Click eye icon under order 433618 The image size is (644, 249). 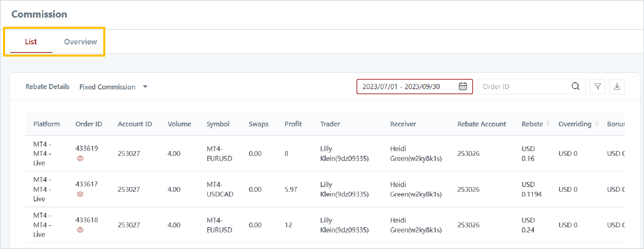pos(80,230)
